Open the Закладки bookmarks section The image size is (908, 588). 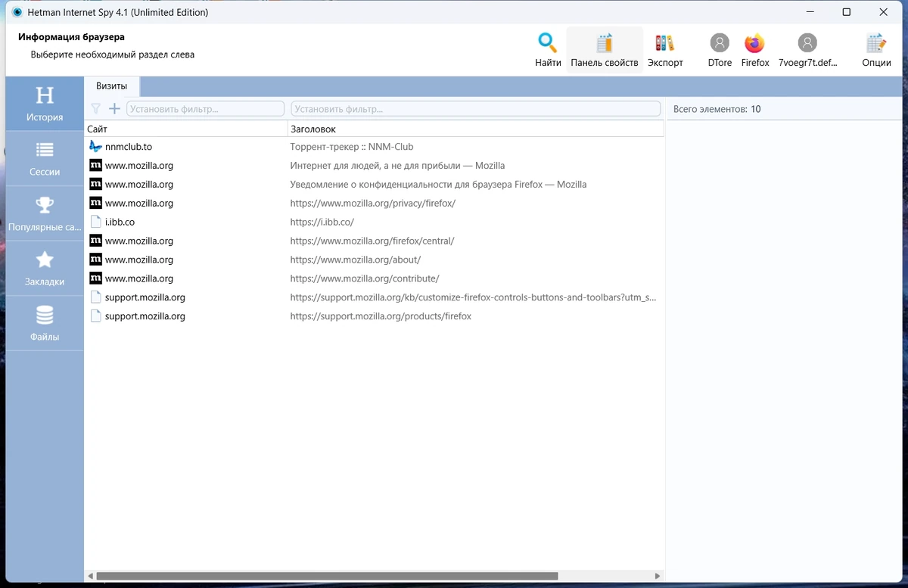(45, 269)
